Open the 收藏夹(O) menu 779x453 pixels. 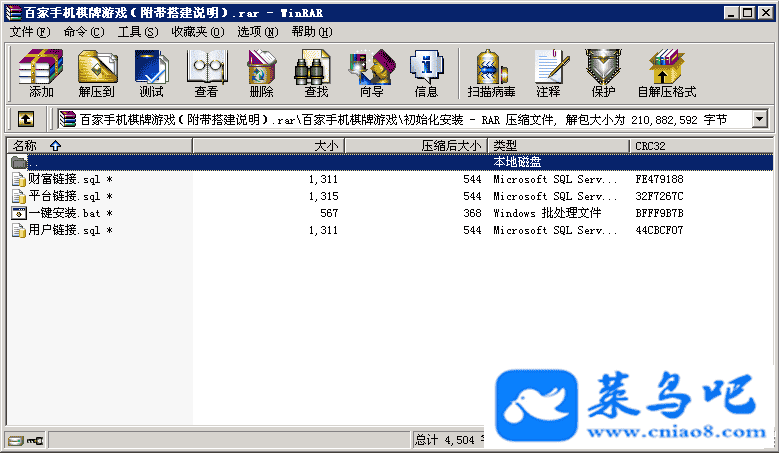(198, 32)
